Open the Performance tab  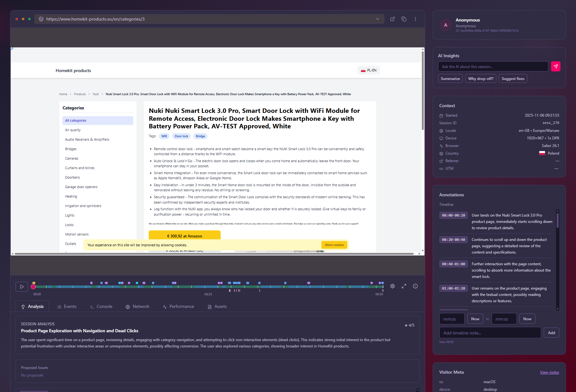[x=178, y=307]
